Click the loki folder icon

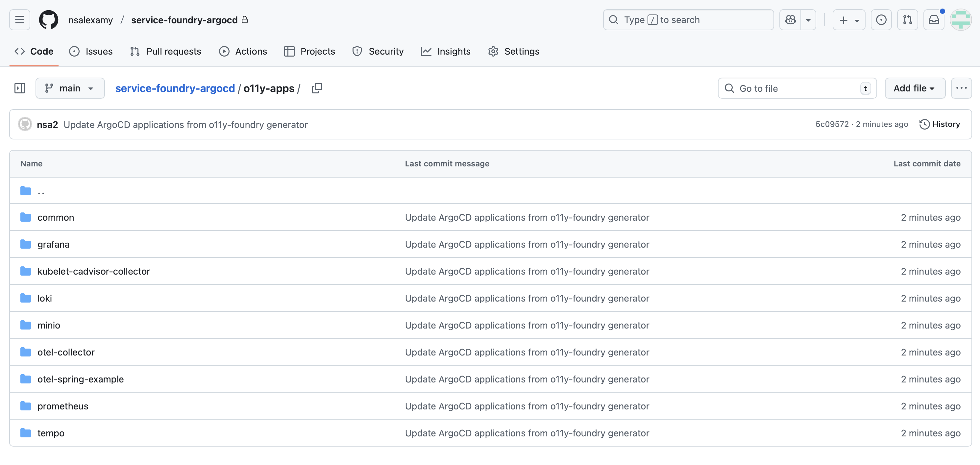(x=26, y=298)
